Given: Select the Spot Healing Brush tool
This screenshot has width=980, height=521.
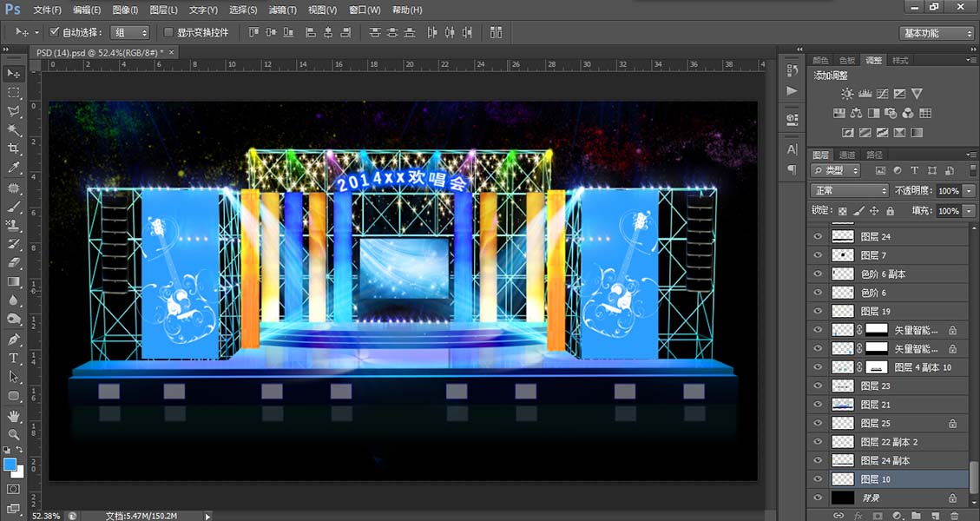Looking at the screenshot, I should (13, 188).
